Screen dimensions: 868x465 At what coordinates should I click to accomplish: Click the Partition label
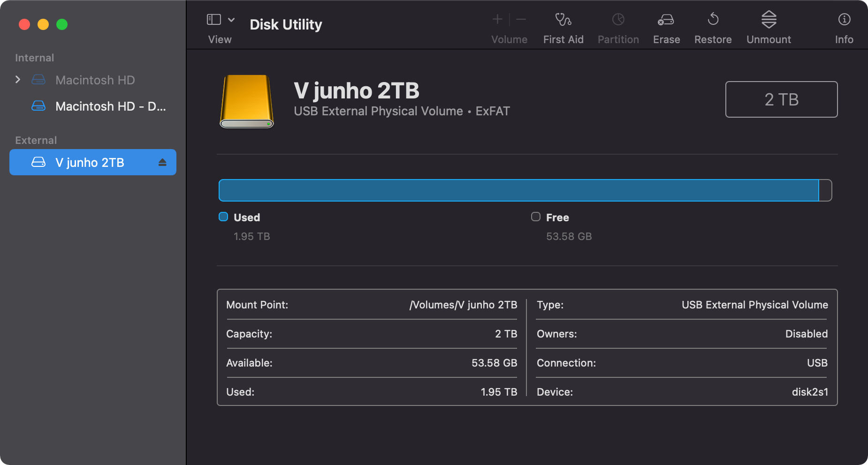[x=618, y=39]
